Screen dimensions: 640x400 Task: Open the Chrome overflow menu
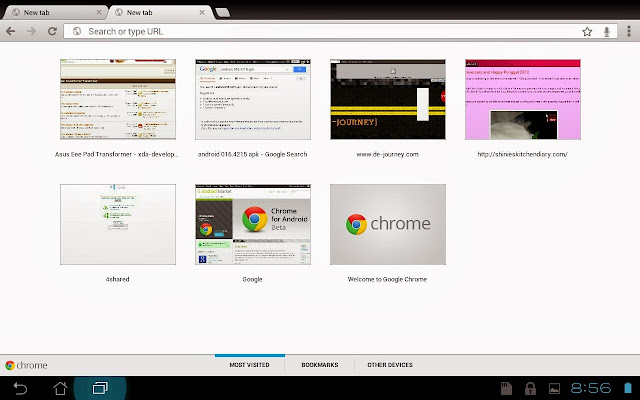(x=629, y=31)
